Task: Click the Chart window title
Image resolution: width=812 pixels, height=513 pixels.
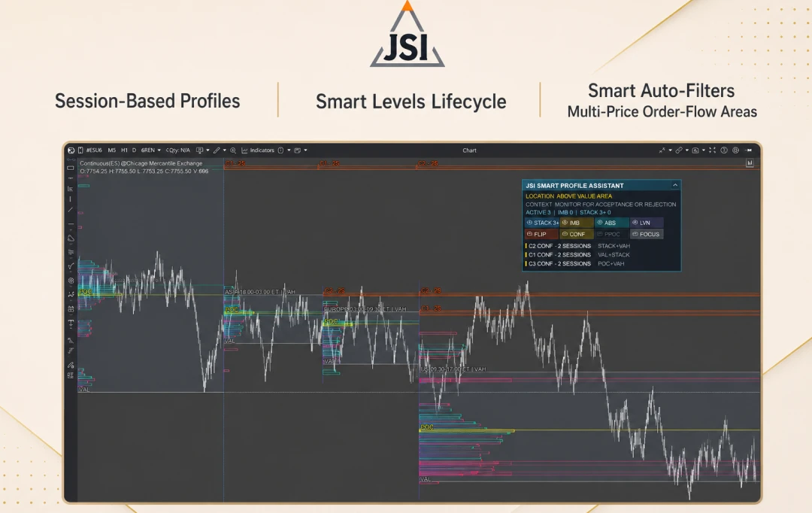Action: (469, 150)
